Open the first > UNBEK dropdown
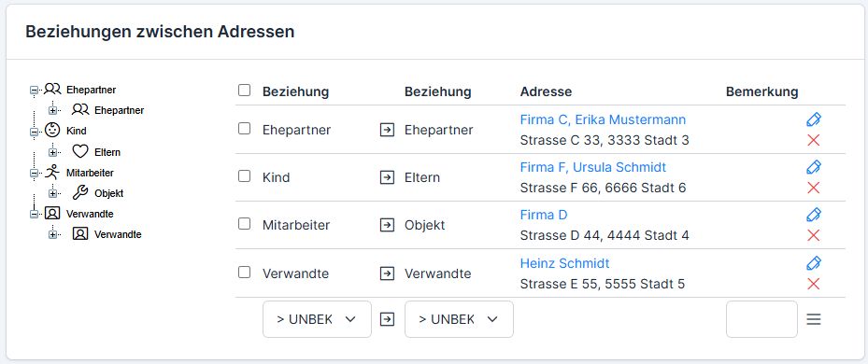The width and height of the screenshot is (868, 364). pyautogui.click(x=317, y=319)
